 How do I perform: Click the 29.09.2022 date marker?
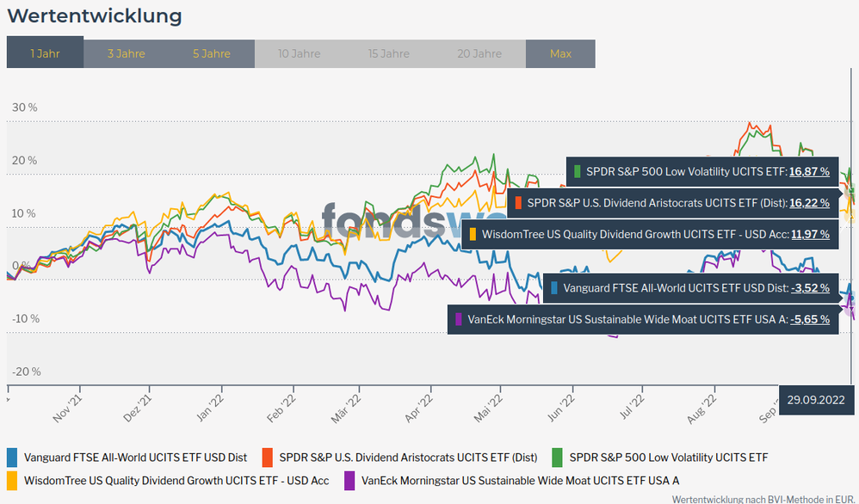pos(818,401)
